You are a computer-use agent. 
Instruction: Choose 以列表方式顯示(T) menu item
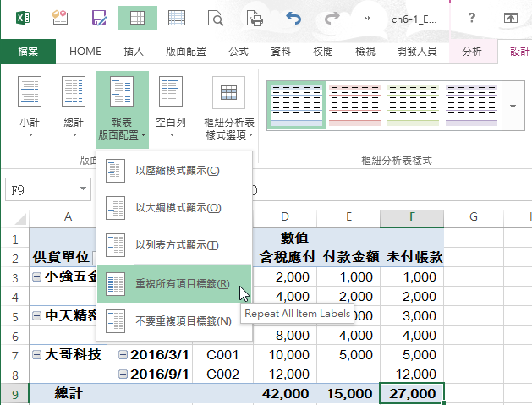coord(174,244)
